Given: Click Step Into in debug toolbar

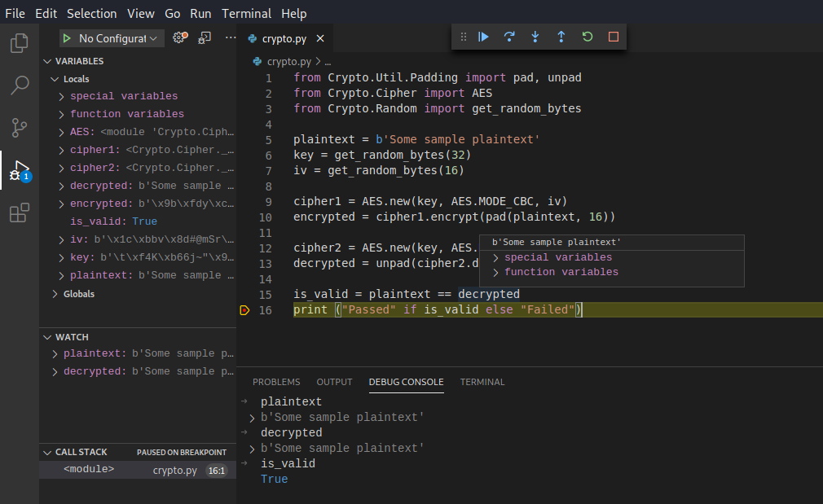Looking at the screenshot, I should point(535,37).
